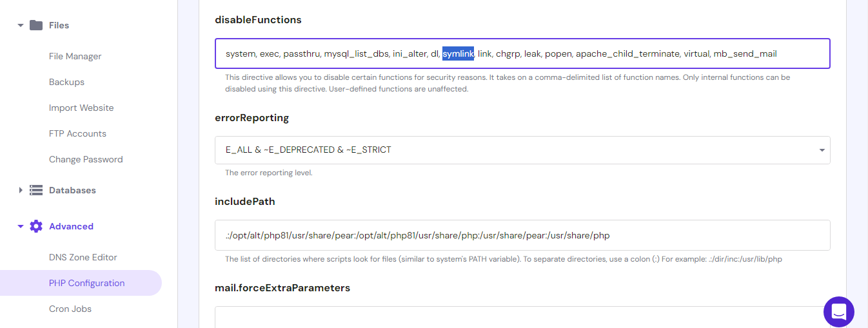Click the Files folder icon
The height and width of the screenshot is (328, 868).
pos(36,25)
